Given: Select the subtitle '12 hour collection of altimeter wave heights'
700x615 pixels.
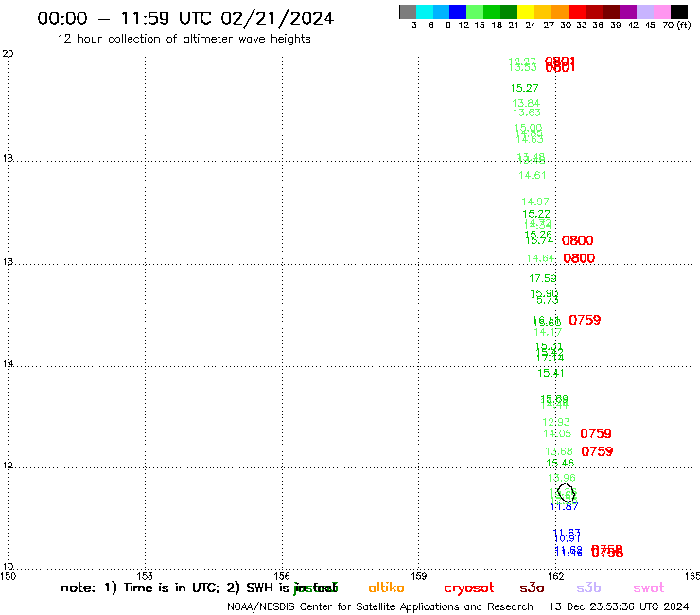Looking at the screenshot, I should coord(184,39).
